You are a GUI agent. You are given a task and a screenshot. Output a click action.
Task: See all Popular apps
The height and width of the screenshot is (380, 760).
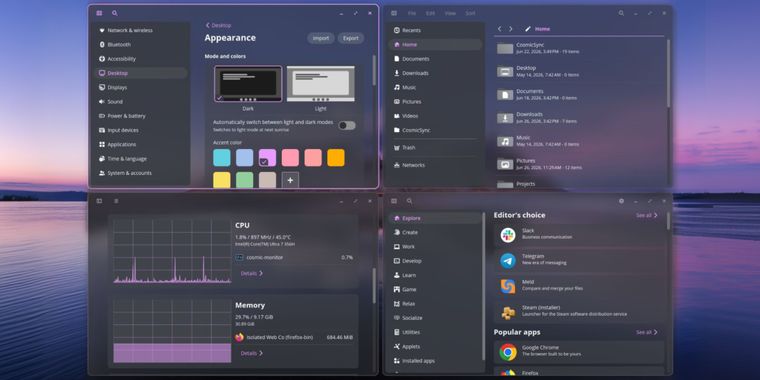click(647, 332)
